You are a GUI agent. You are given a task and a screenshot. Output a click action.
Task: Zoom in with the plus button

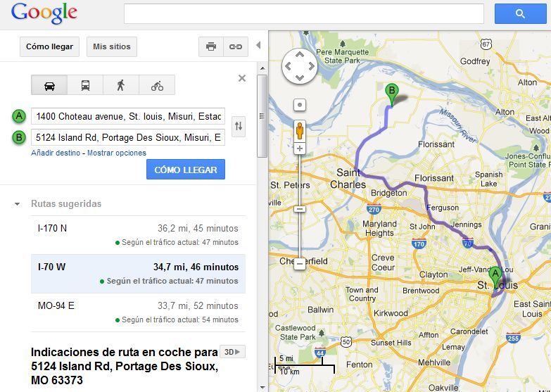coord(300,148)
